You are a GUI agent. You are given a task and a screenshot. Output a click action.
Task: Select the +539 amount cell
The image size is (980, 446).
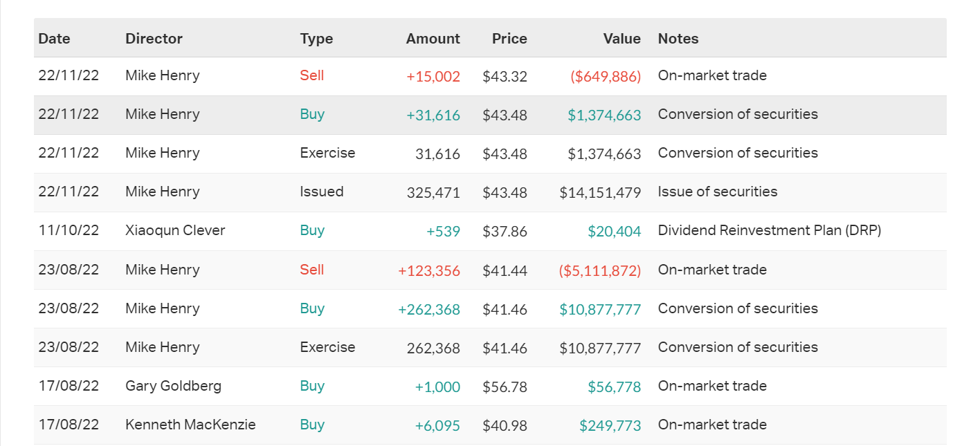tap(443, 231)
